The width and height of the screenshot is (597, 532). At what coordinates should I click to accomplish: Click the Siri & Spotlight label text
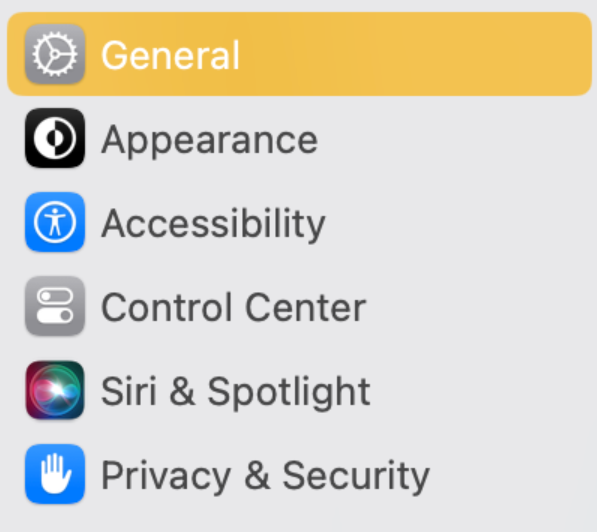236,393
